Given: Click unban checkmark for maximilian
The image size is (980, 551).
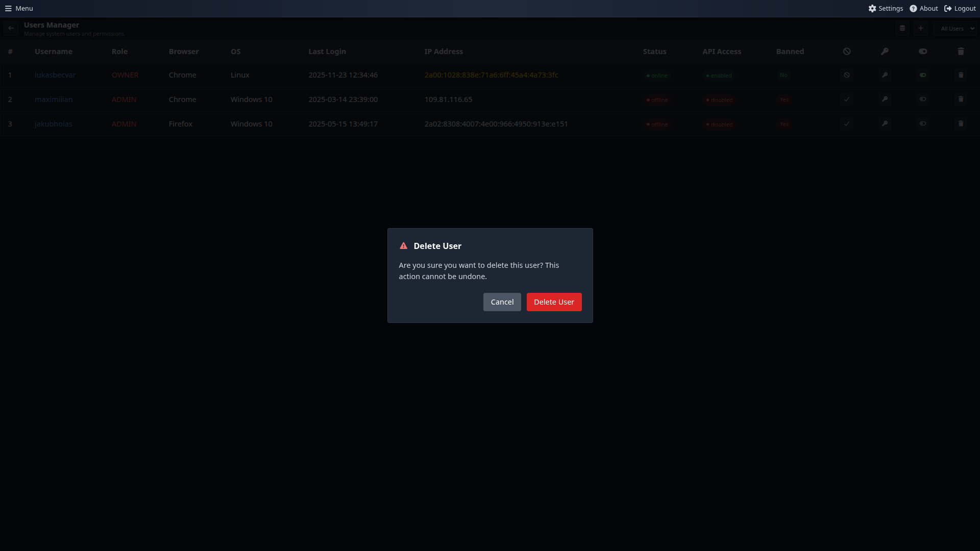Looking at the screenshot, I should (x=847, y=99).
